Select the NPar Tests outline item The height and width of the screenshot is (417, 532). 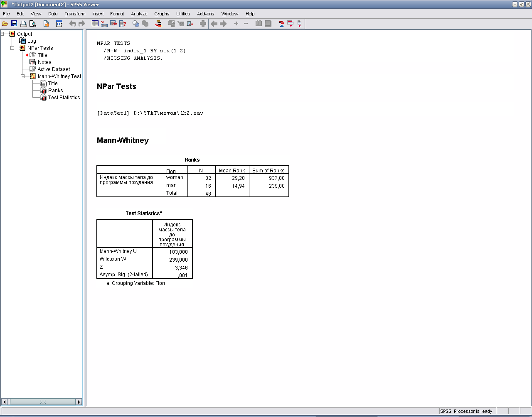(40, 48)
